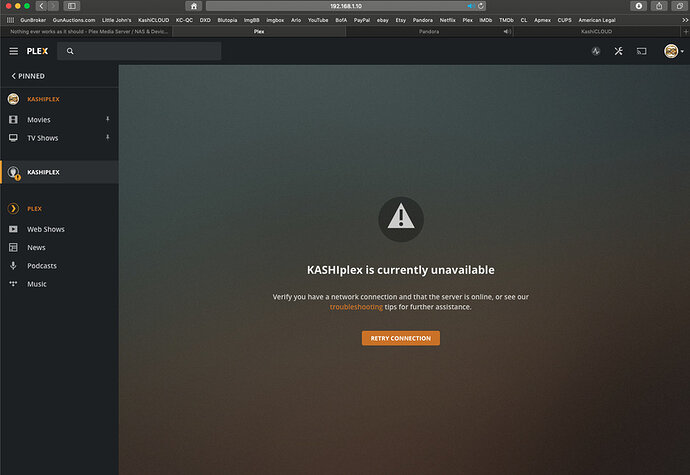Click the Cast to device icon
Image resolution: width=690 pixels, height=475 pixels.
point(642,51)
